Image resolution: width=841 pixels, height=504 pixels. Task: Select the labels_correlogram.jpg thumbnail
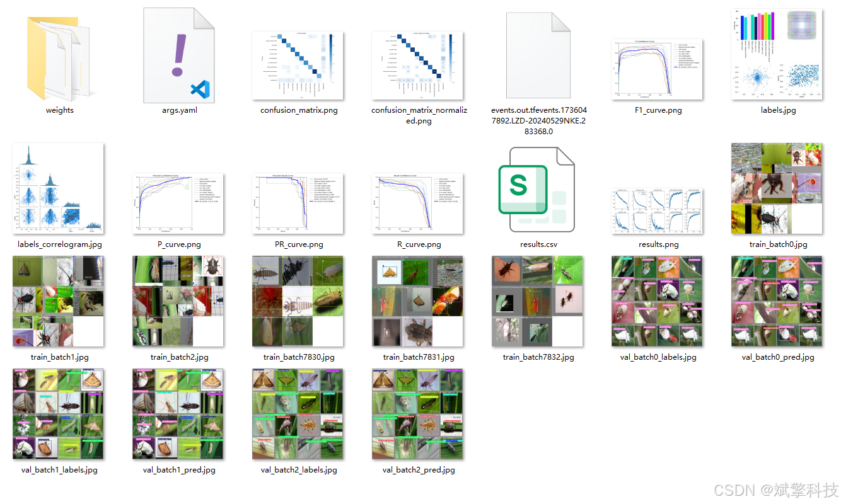59,188
